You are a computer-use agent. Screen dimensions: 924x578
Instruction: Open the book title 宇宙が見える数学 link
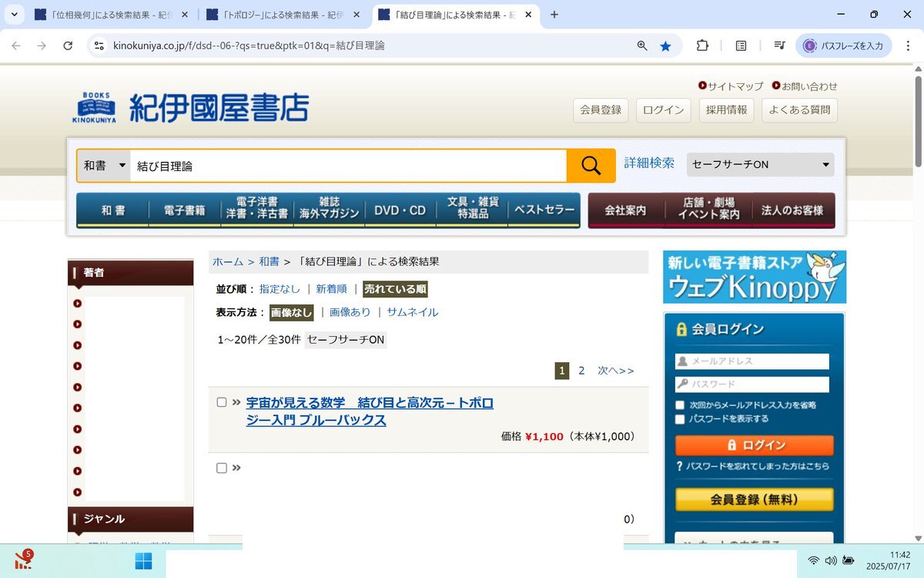pos(370,412)
